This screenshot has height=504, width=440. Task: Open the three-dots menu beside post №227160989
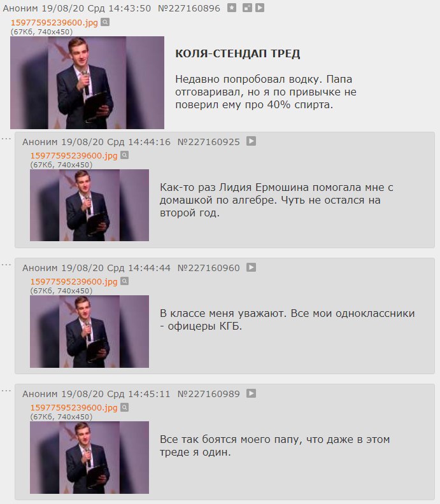coord(6,391)
